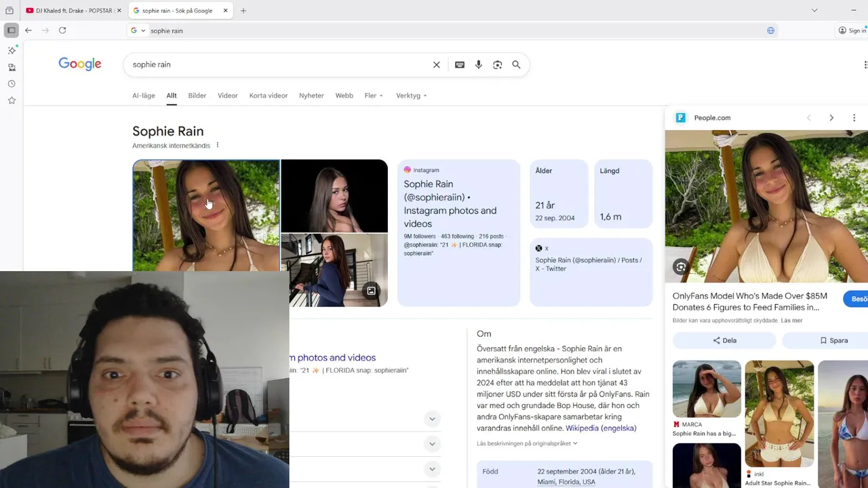Image resolution: width=868 pixels, height=488 pixels.
Task: Switch to the Webb tab
Action: [344, 96]
